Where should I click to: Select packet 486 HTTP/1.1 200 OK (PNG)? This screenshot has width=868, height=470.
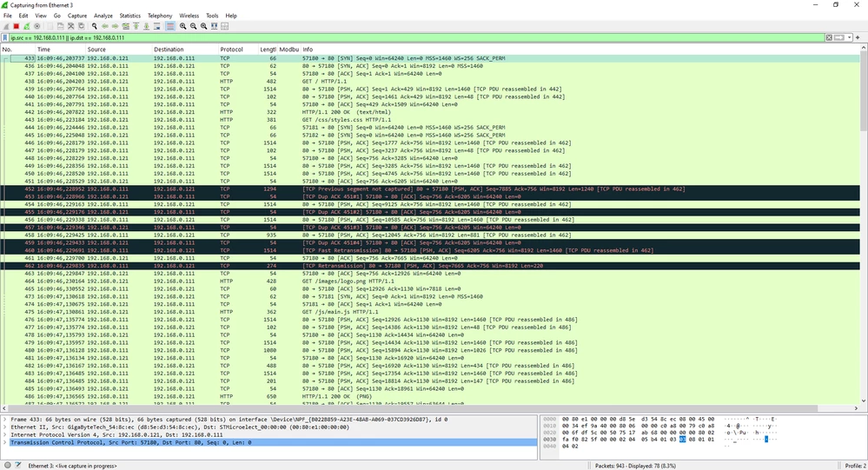coord(430,396)
